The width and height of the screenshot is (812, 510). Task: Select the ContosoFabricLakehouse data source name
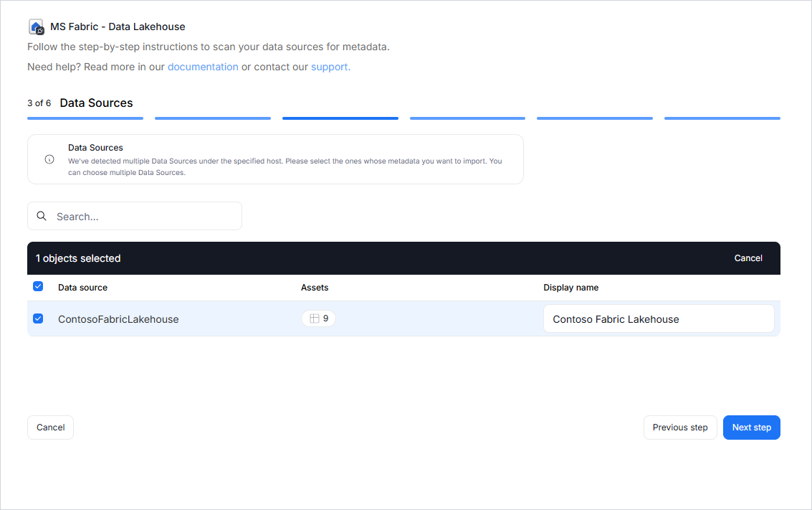118,319
